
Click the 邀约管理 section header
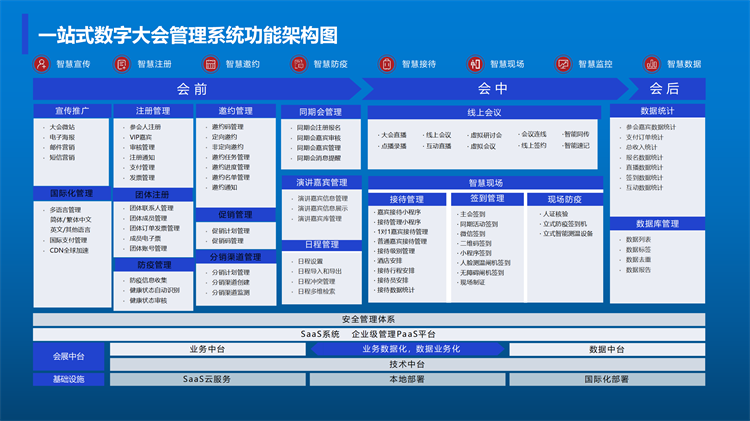pos(235,111)
